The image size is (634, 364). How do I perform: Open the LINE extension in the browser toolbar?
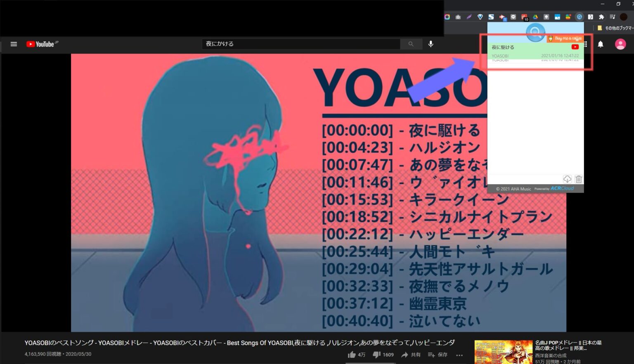pos(513,16)
